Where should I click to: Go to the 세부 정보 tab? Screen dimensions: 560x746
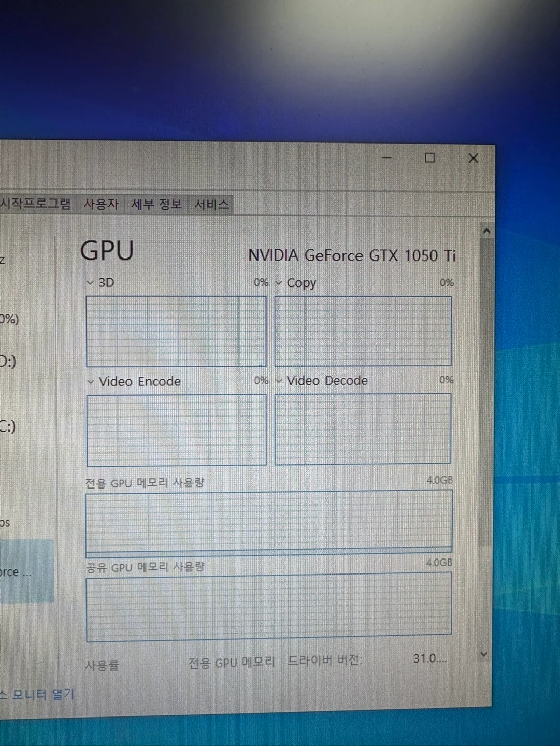coord(156,204)
